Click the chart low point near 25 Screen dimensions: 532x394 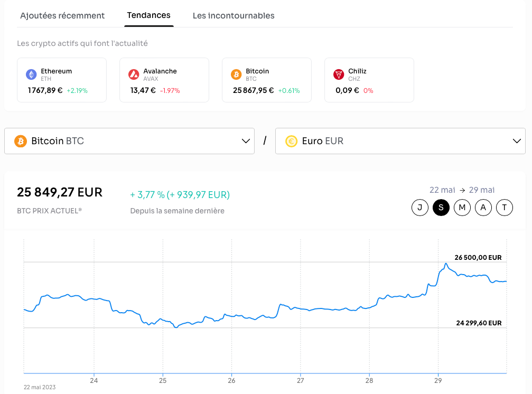(x=176, y=327)
